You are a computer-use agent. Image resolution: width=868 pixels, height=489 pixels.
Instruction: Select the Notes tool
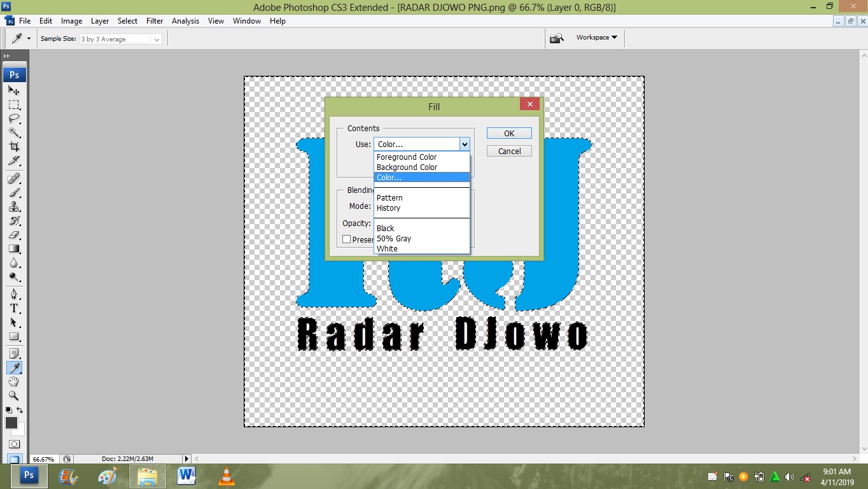14,353
